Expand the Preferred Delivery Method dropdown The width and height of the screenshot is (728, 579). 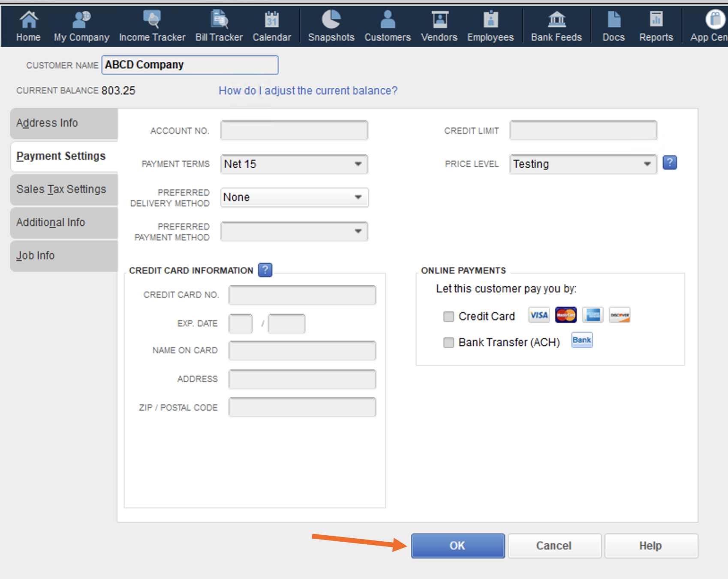pyautogui.click(x=358, y=197)
